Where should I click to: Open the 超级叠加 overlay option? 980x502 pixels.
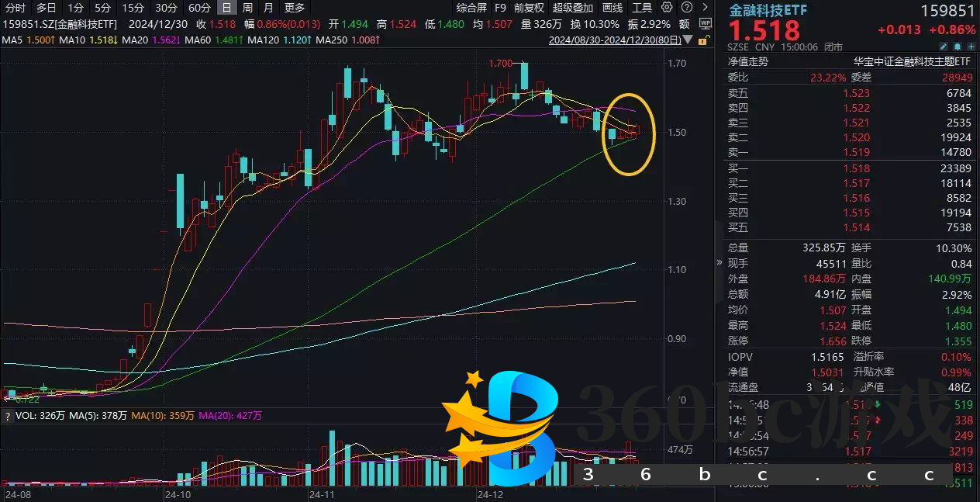tap(572, 8)
